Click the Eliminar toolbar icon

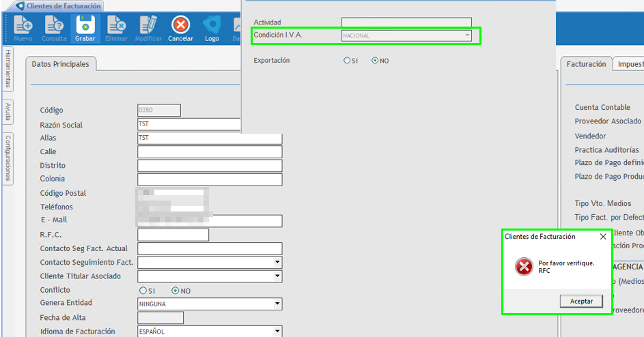point(116,29)
